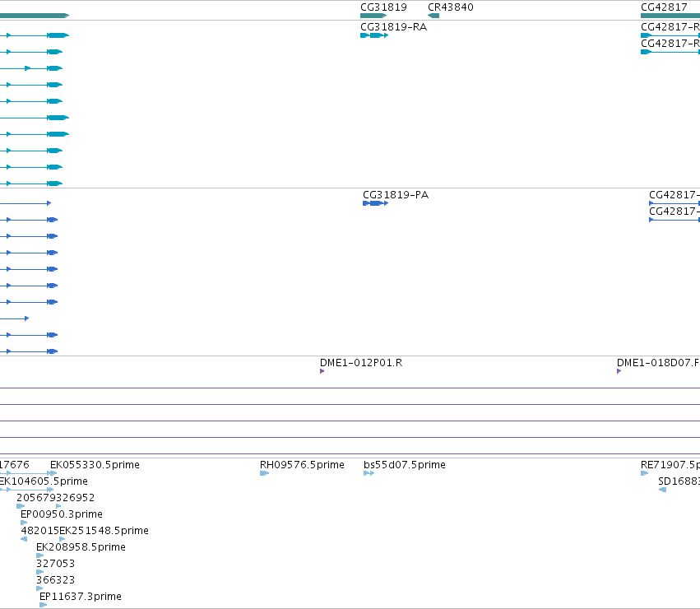Click the 327053 feature label
700x609 pixels.
(x=55, y=564)
